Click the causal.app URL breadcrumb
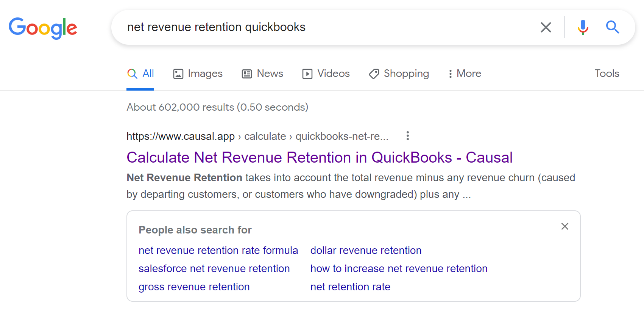 click(x=257, y=136)
